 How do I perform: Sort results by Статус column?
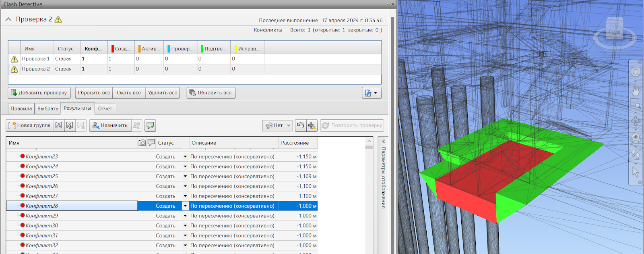(x=172, y=143)
